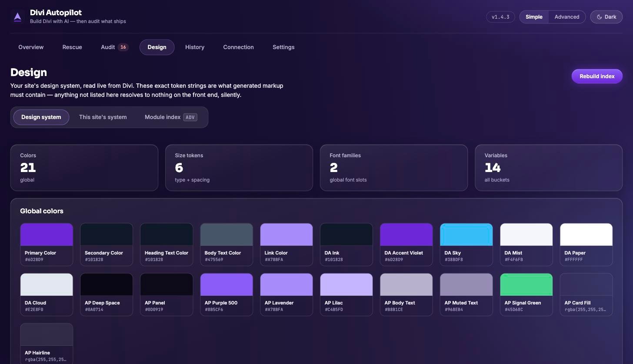Open the Settings tab

(x=283, y=47)
